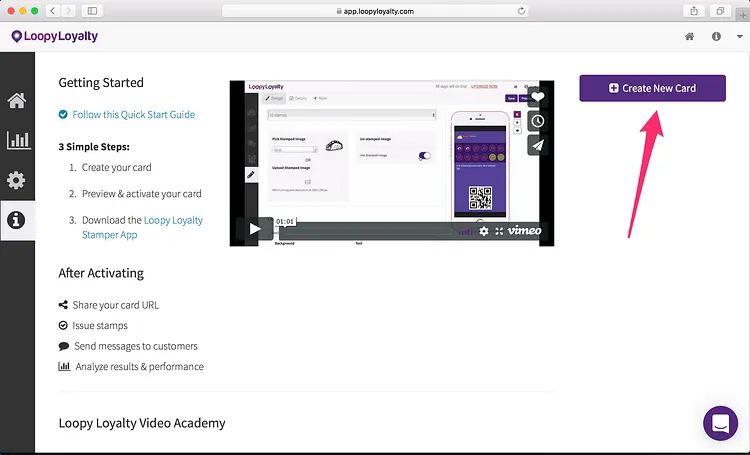Click 'Send messages to customers' text
This screenshot has height=455, width=750.
pos(136,346)
